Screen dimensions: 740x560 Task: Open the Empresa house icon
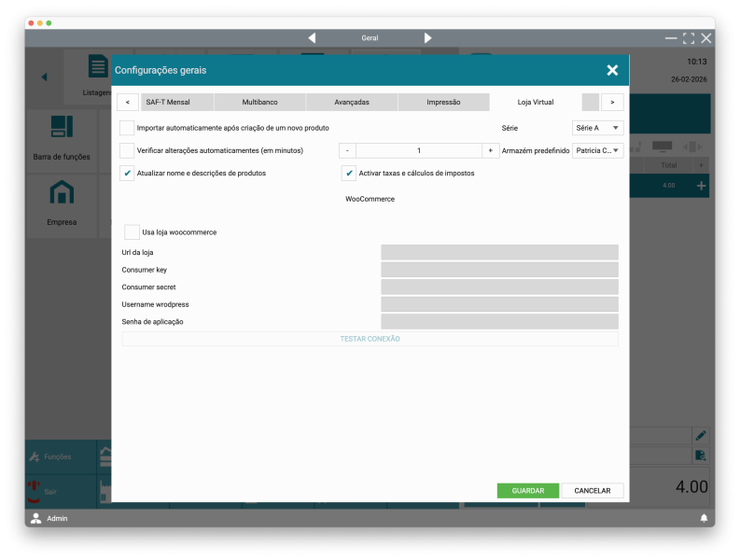(x=62, y=193)
